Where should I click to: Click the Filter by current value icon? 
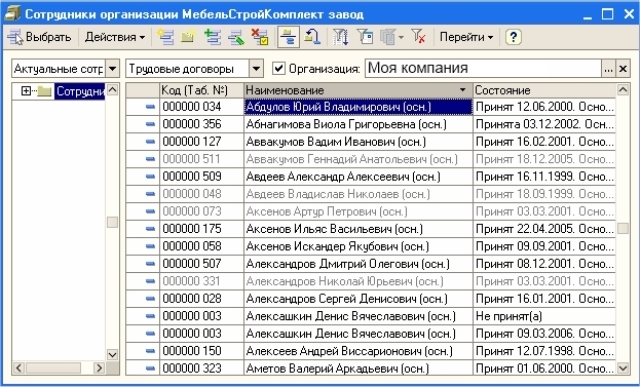coord(365,37)
